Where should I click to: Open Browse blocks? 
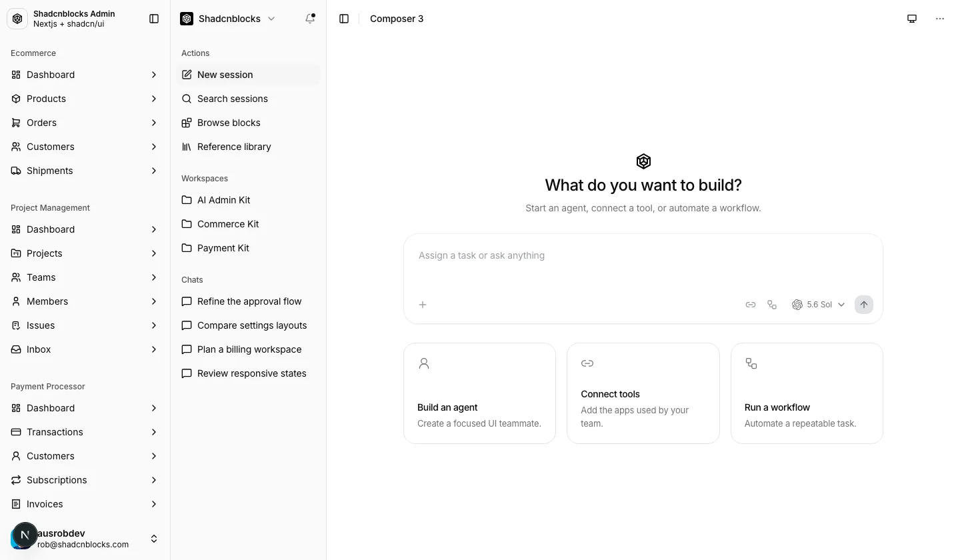click(248, 123)
